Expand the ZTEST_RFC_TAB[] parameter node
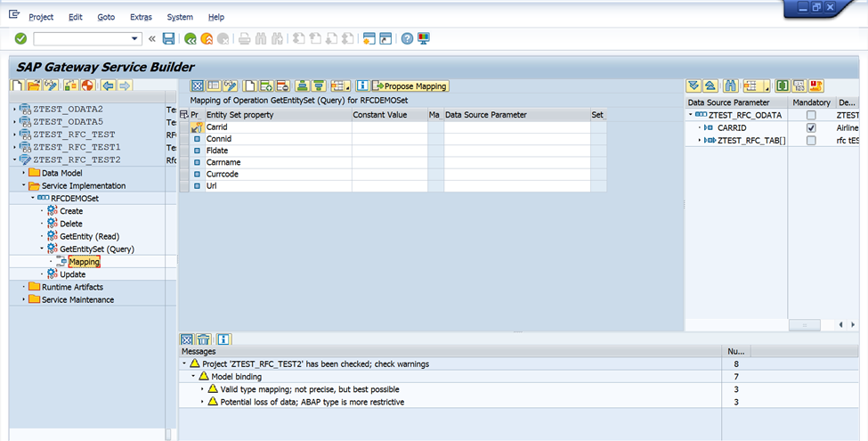Screen dimensions: 868x441 pos(700,141)
